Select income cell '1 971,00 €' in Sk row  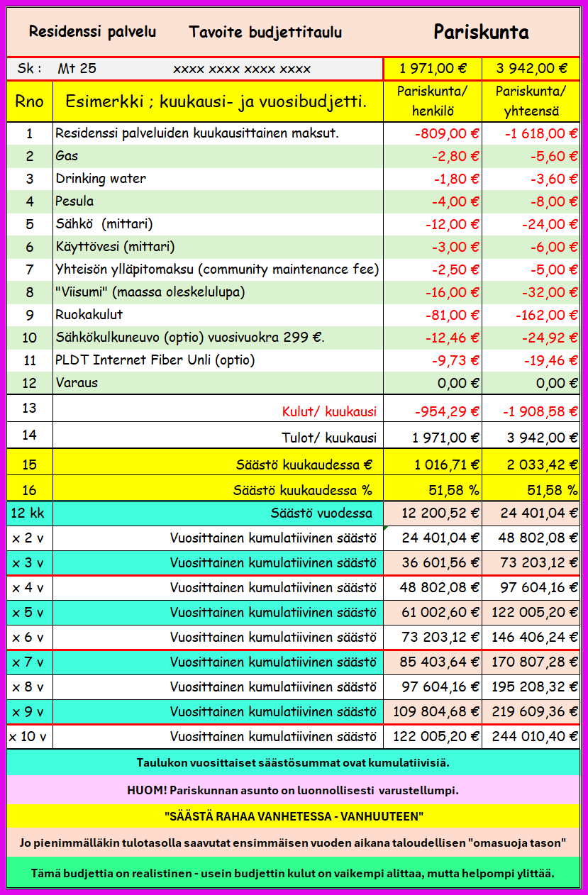click(433, 69)
